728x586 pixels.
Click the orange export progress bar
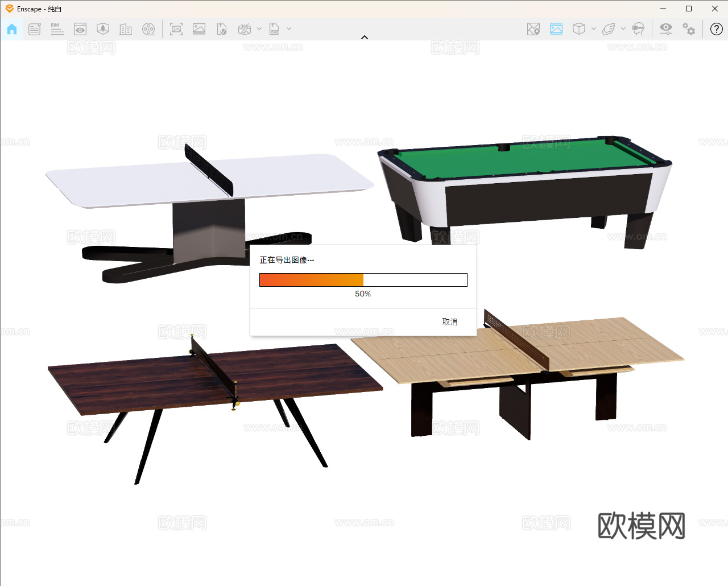pos(363,280)
